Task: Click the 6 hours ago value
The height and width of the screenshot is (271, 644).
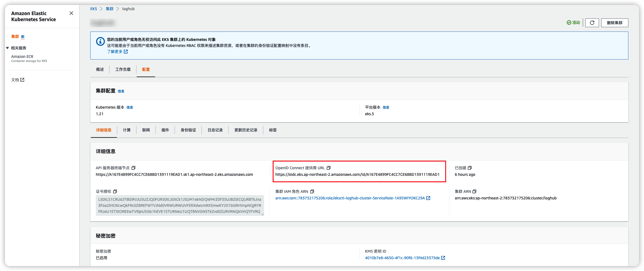Action: pyautogui.click(x=465, y=174)
